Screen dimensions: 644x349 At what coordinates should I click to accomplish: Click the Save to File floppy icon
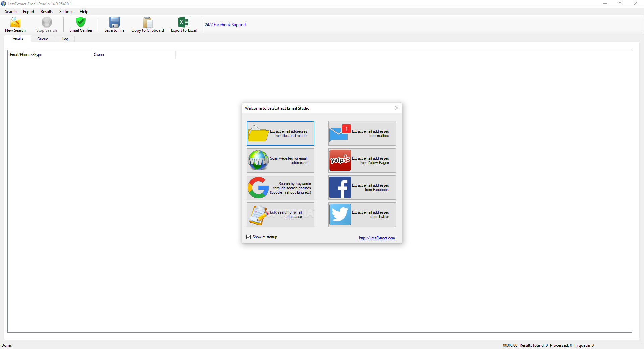pyautogui.click(x=114, y=22)
